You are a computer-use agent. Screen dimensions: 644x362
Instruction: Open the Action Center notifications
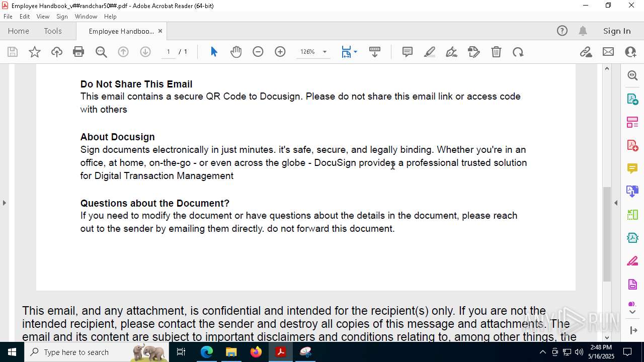pyautogui.click(x=627, y=352)
